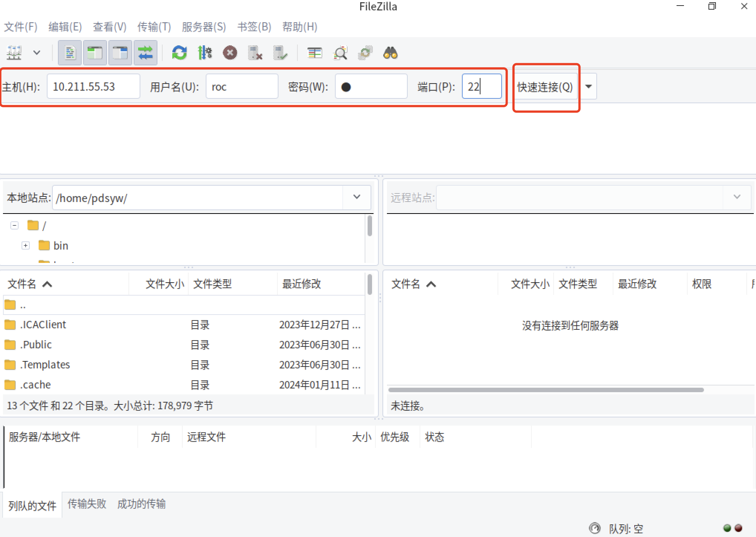This screenshot has height=537, width=756.
Task: Click the 主机(H) host input field
Action: tap(93, 87)
